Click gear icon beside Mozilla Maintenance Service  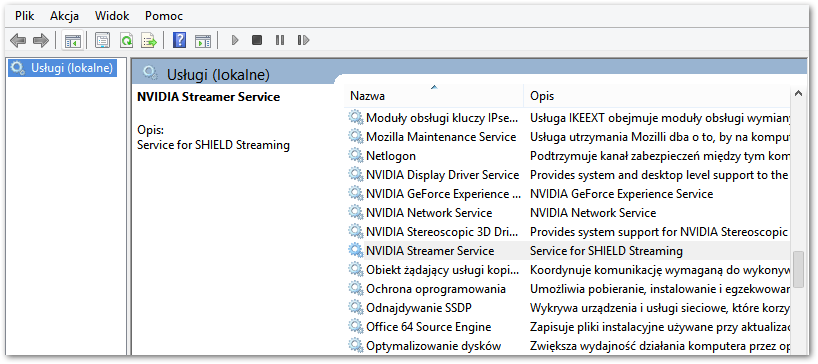point(356,137)
